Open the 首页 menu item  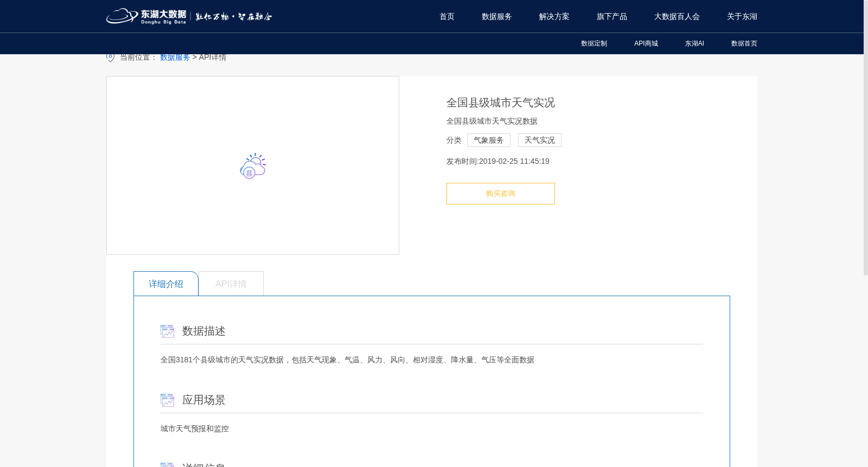tap(447, 16)
